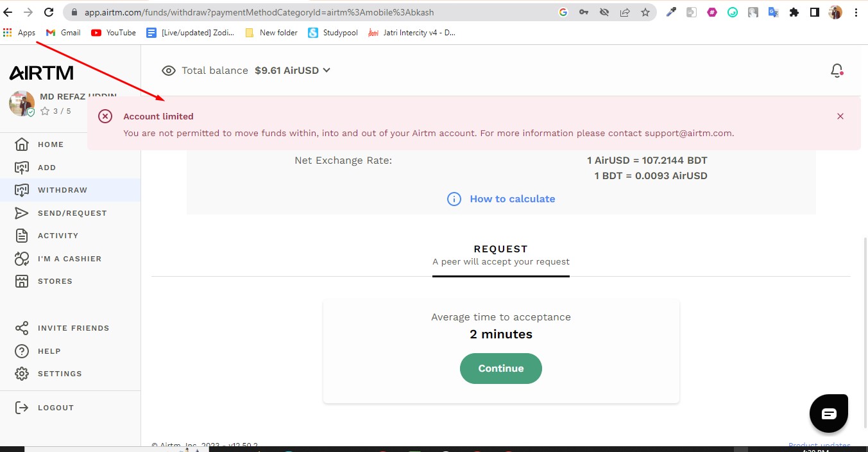Open the Google Translate extension

[x=774, y=12]
